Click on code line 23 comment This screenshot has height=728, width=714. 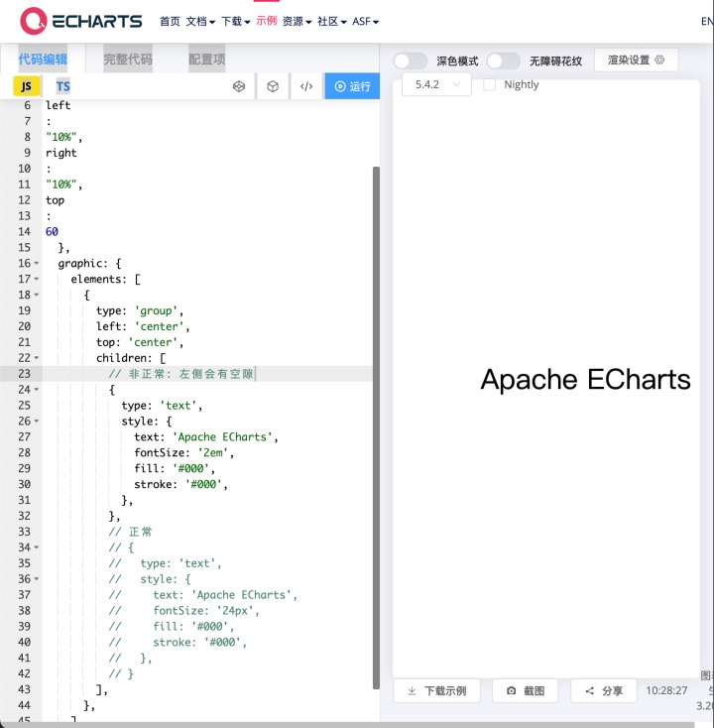[x=181, y=374]
